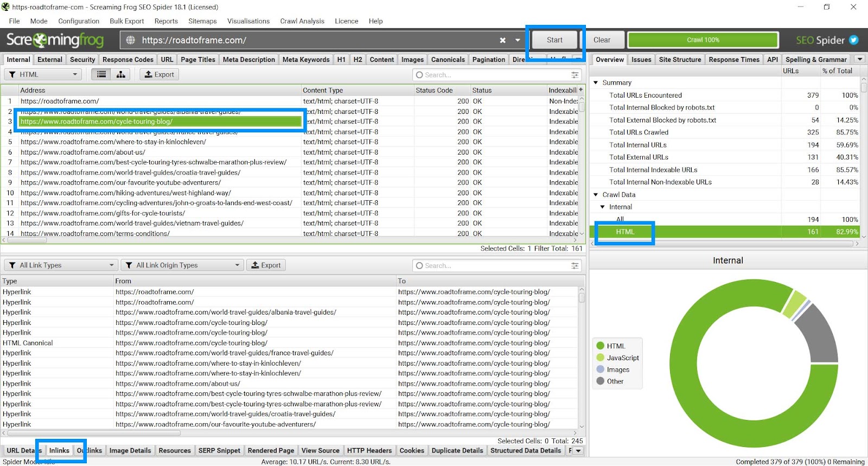Switch to the Response Codes tab
The image size is (868, 466).
coord(128,60)
